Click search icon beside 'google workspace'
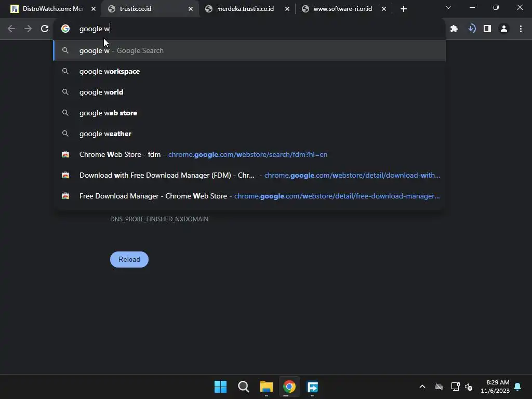The image size is (532, 399). (x=65, y=71)
